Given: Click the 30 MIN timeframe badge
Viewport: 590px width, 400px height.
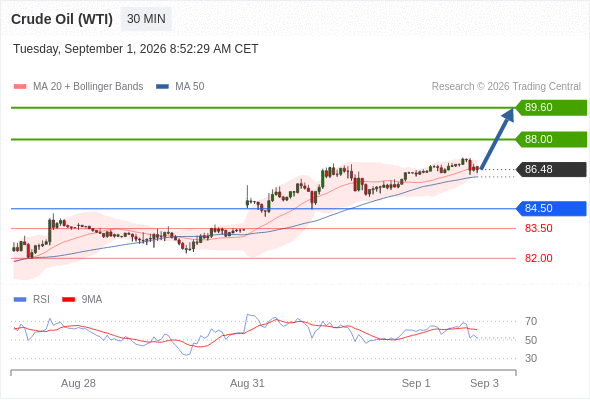Looking at the screenshot, I should 146,19.
